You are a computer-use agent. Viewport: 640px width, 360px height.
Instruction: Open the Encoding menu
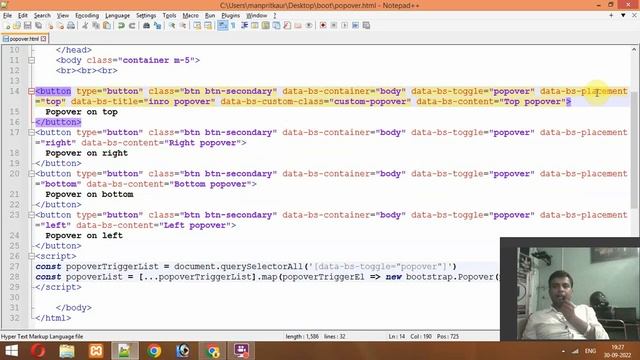tap(87, 16)
